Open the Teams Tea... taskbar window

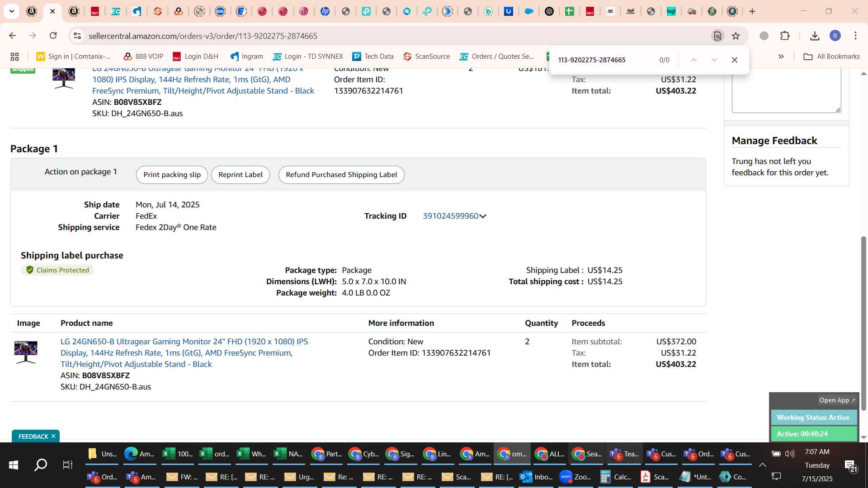624,454
